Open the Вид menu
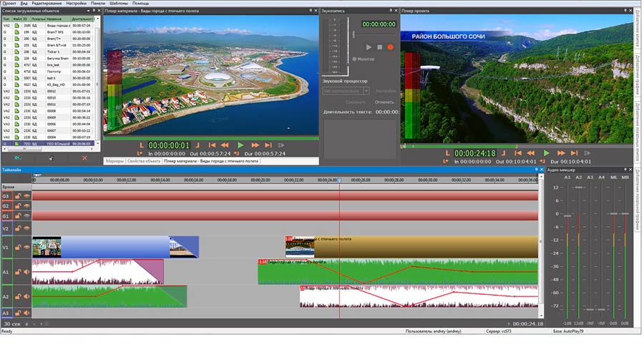 (24, 3)
